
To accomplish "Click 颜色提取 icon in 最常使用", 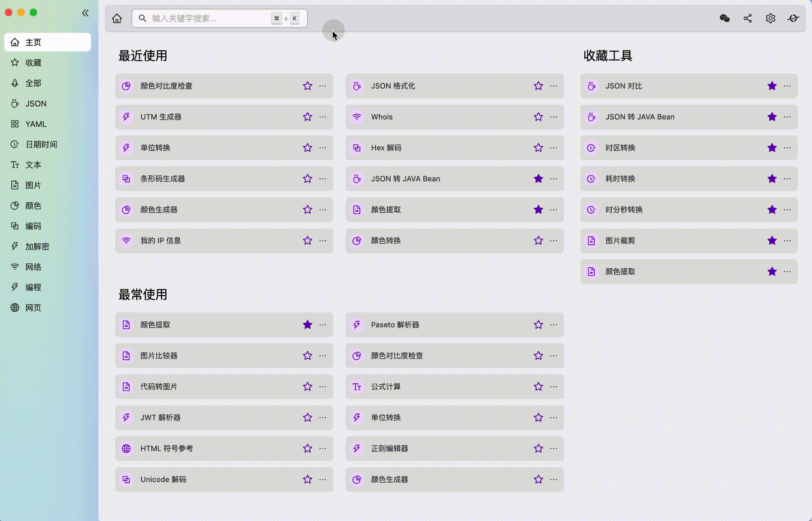I will pyautogui.click(x=126, y=325).
